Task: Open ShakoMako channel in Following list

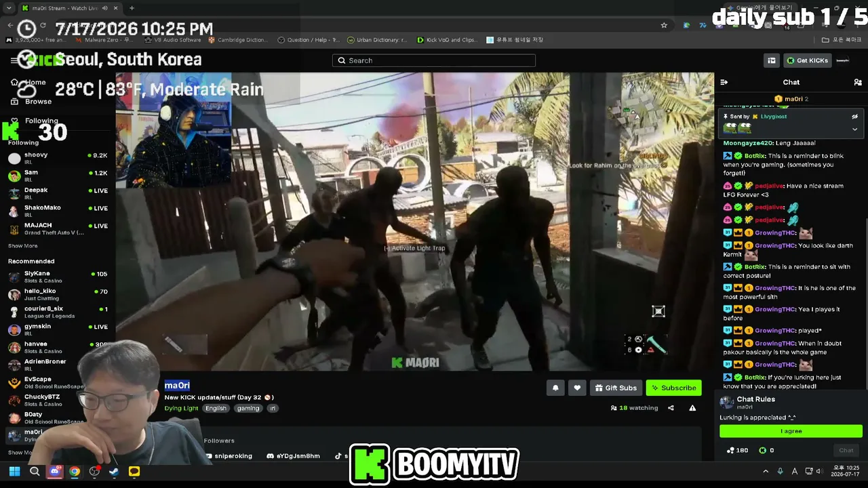Action: coord(58,210)
